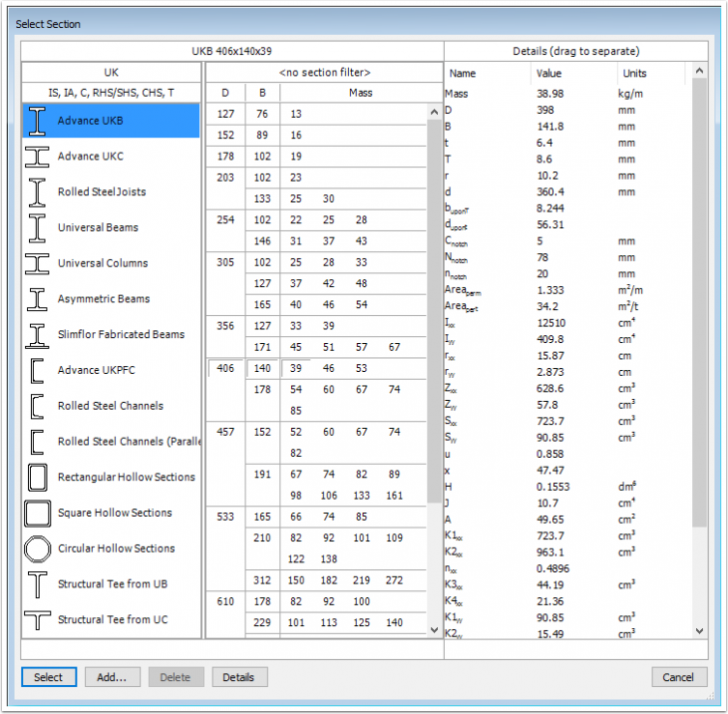Select mass 46 in the 406x140 row
Screen dimensions: 728x714
(329, 369)
